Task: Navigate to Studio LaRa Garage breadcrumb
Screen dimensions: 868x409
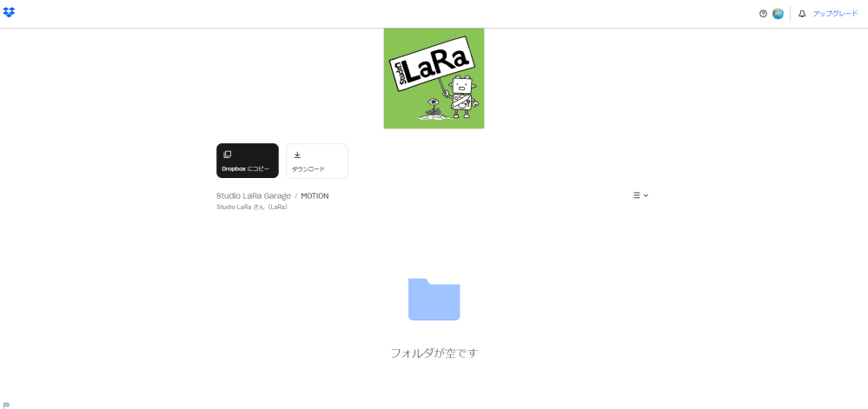Action: 254,196
